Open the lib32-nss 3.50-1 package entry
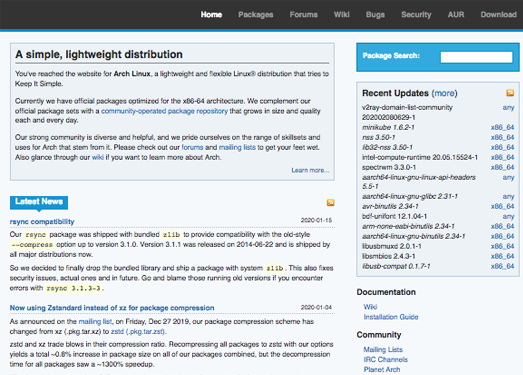The image size is (523, 375). (387, 147)
